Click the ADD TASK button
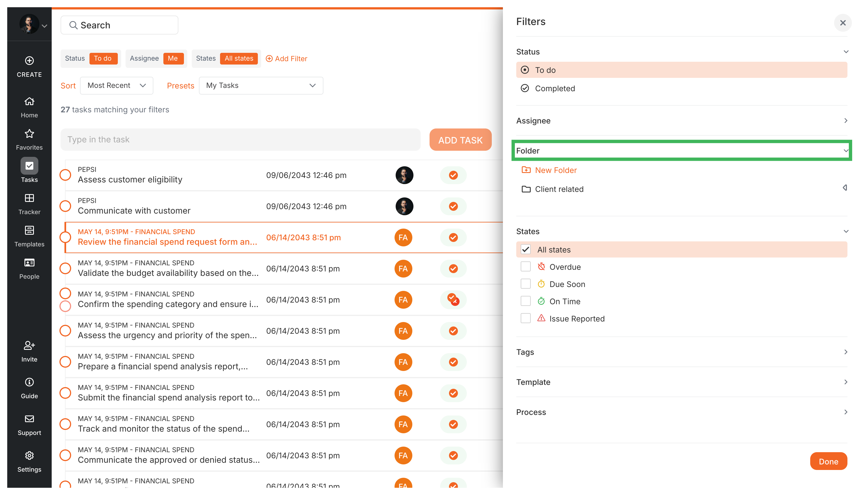 pyautogui.click(x=460, y=140)
